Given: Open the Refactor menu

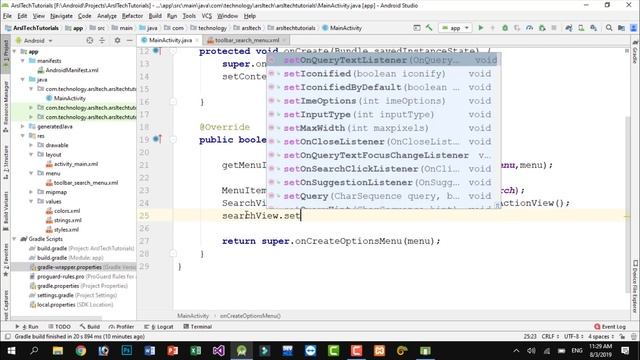Looking at the screenshot, I should (132, 16).
